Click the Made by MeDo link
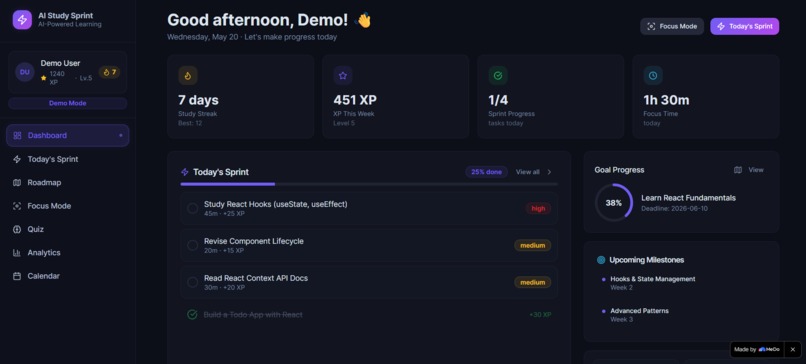This screenshot has height=364, width=806. (757, 350)
